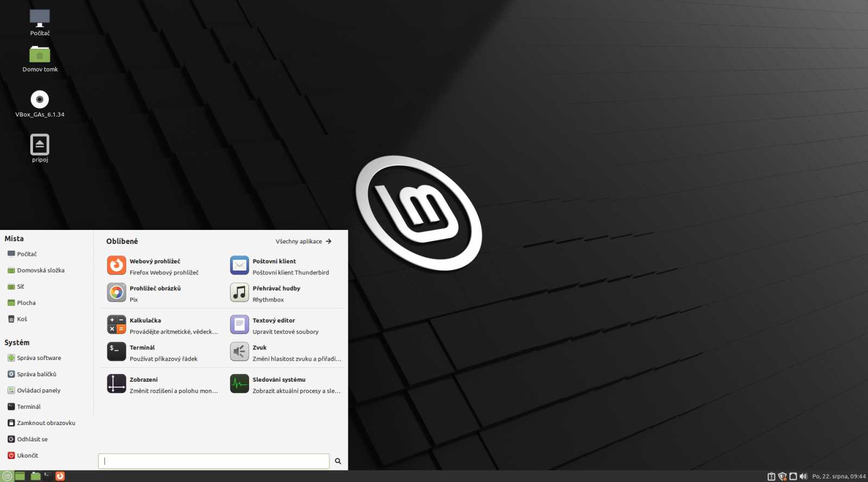Open Správa software

click(34, 358)
